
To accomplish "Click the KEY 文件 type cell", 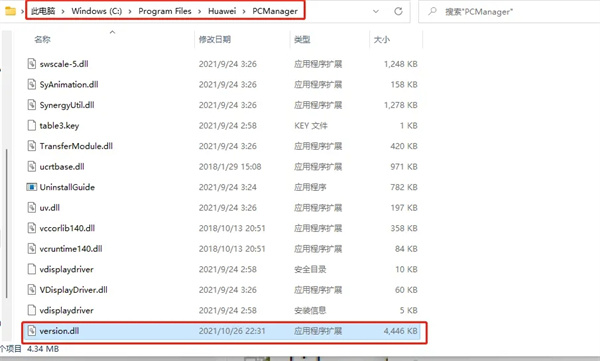I will point(311,126).
